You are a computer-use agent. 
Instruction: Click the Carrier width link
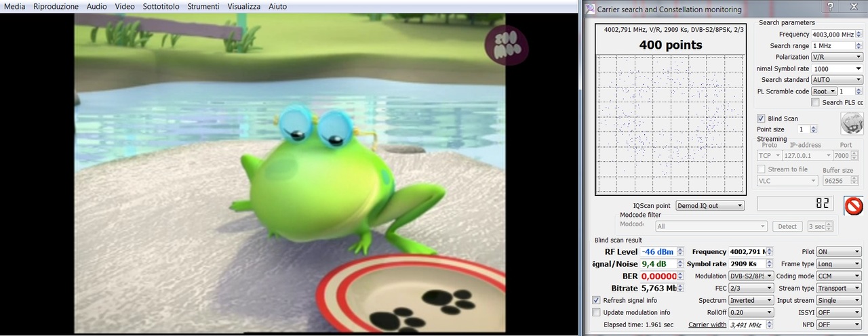pos(707,324)
